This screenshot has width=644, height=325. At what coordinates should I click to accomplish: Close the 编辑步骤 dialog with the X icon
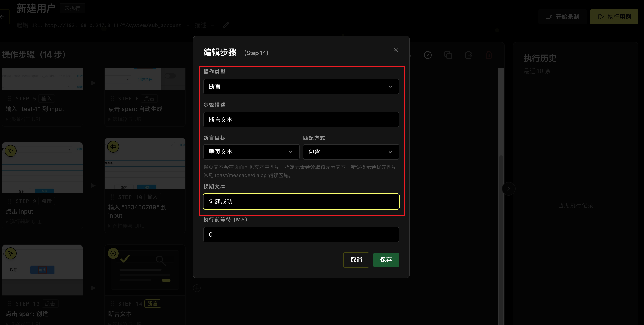[396, 50]
